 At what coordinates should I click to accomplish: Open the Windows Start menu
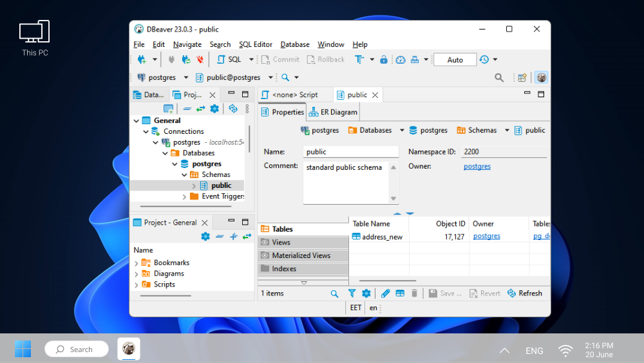(23, 349)
